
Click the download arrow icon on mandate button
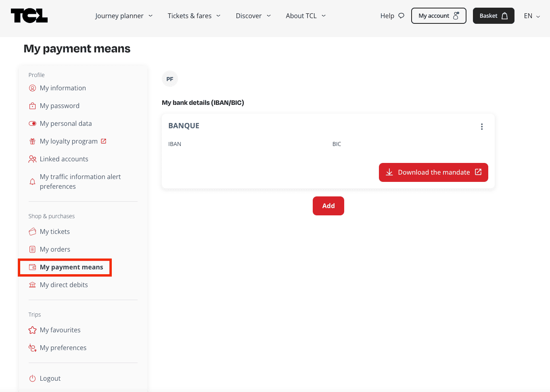[389, 172]
